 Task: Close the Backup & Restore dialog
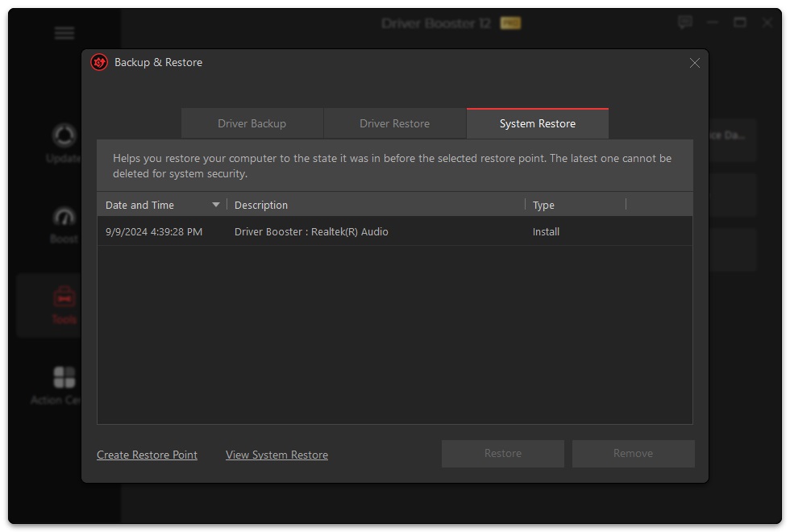(x=695, y=63)
